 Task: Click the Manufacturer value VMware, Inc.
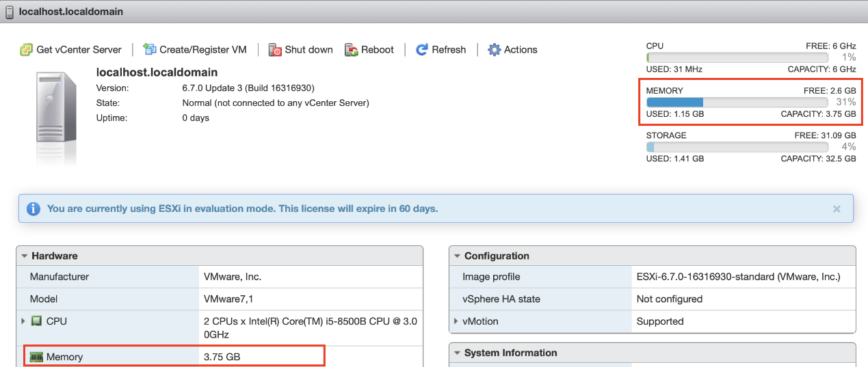[x=233, y=277]
